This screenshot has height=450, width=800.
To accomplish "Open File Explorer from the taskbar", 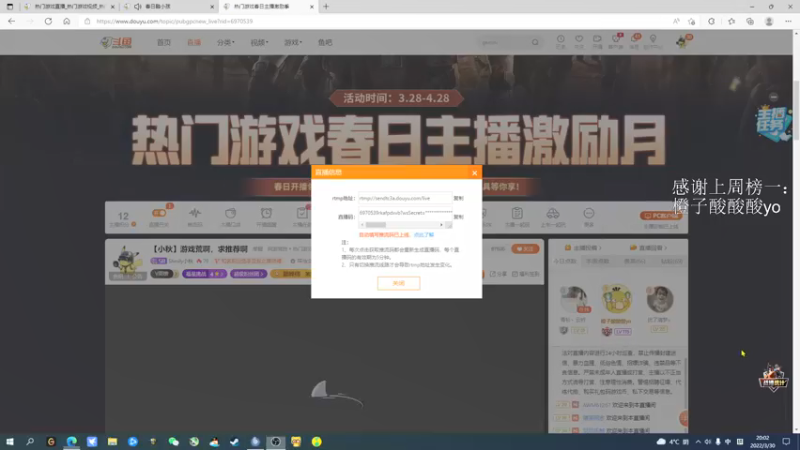I will click(112, 442).
